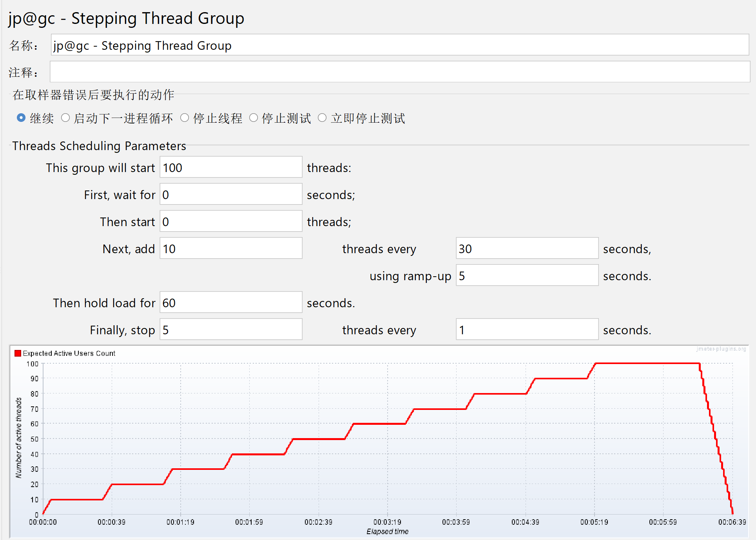This screenshot has height=540, width=756.
Task: Click the 'Then hold load for' field
Action: click(x=230, y=303)
